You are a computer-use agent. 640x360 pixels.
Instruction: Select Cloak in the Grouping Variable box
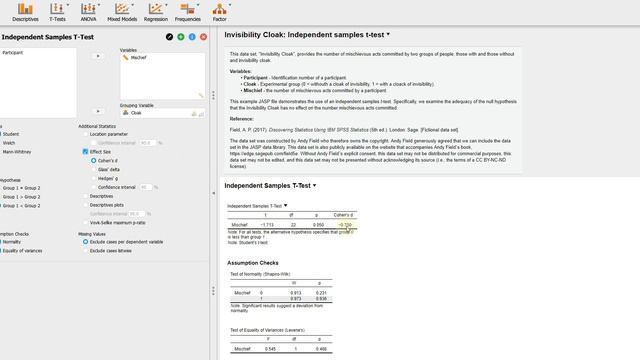pyautogui.click(x=136, y=113)
